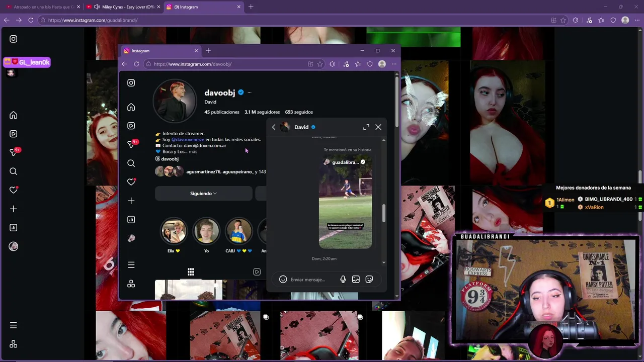Switch to 'Atrapado en una Isla' browser tab
The height and width of the screenshot is (362, 644).
point(43,7)
